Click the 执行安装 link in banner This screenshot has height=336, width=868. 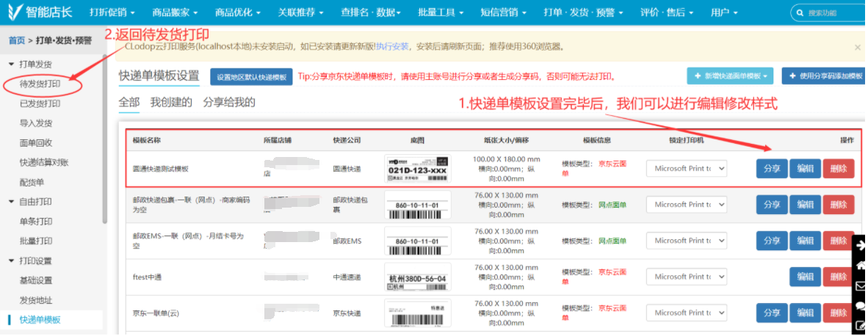pos(392,47)
